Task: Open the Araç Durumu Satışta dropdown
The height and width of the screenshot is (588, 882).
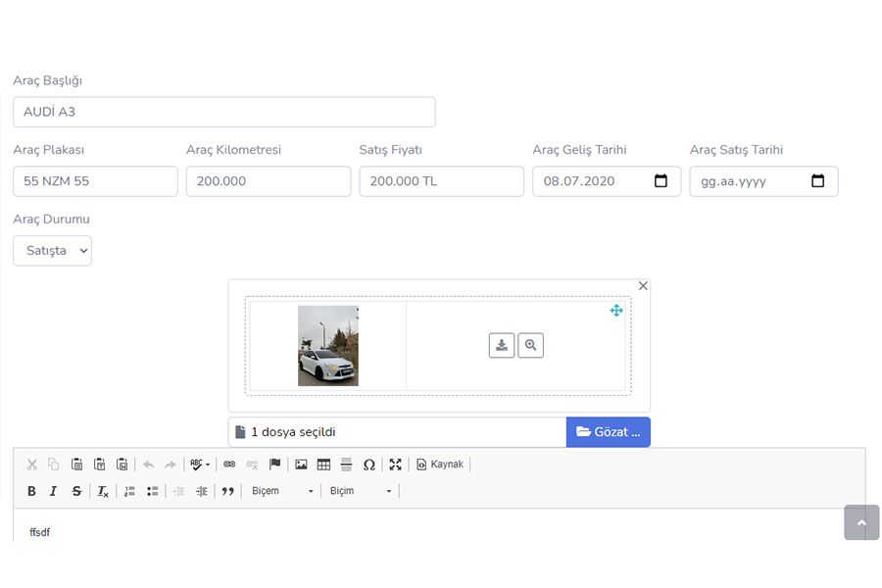Action: click(52, 251)
